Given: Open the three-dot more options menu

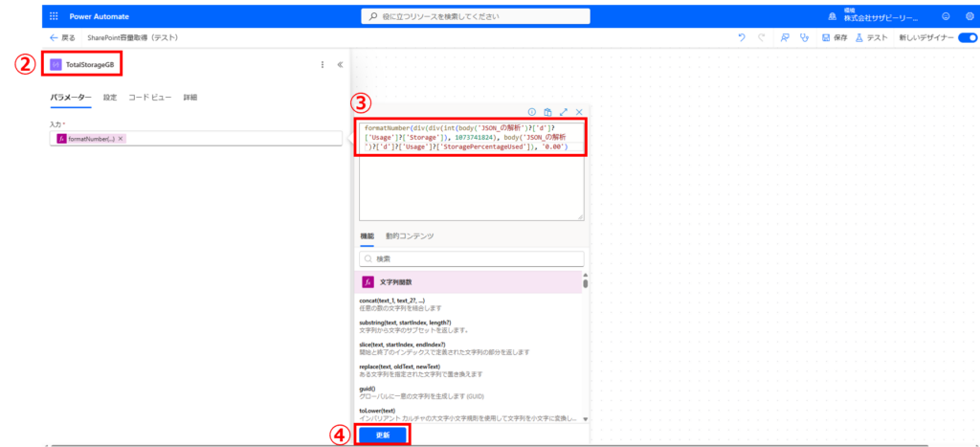Looking at the screenshot, I should click(x=322, y=65).
